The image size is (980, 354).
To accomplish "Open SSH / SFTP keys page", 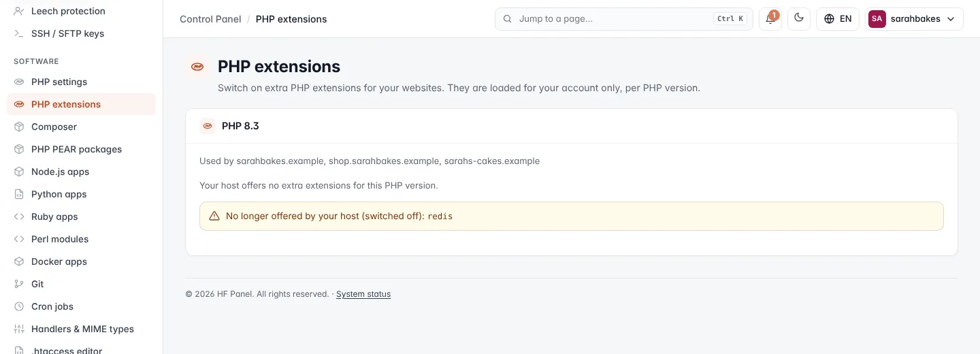I will point(81,33).
